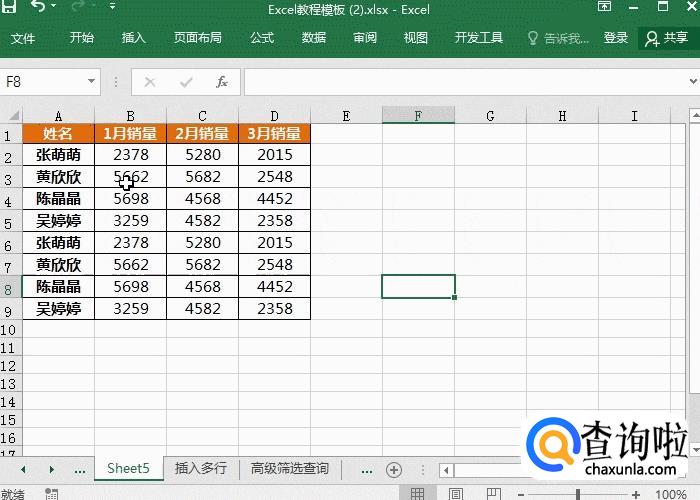
Task: Switch to the 高级筛选查询 sheet tab
Action: click(x=290, y=468)
